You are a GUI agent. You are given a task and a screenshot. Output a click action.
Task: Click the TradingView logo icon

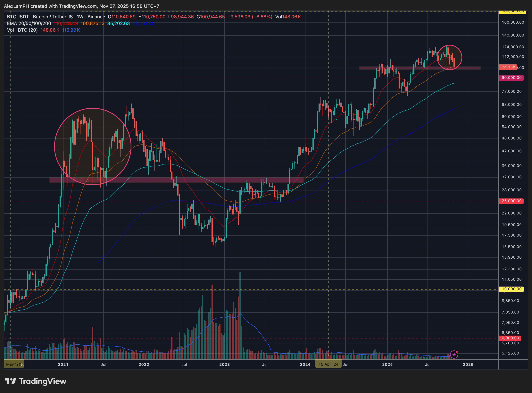point(11,381)
